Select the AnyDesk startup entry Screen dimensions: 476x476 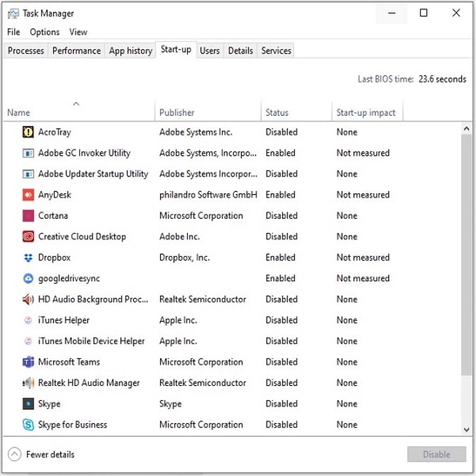coord(55,195)
